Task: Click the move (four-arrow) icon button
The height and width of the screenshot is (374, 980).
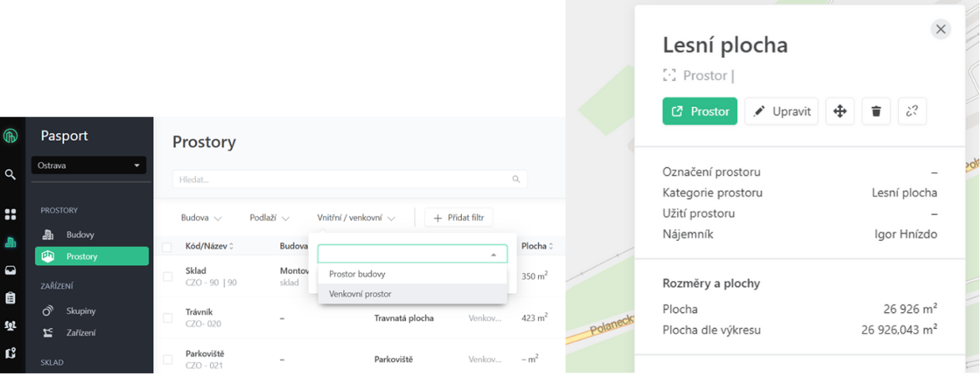Action: point(839,111)
